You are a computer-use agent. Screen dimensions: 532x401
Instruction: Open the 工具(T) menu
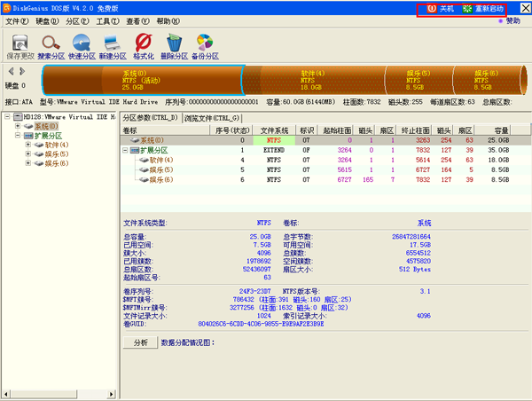(x=107, y=21)
